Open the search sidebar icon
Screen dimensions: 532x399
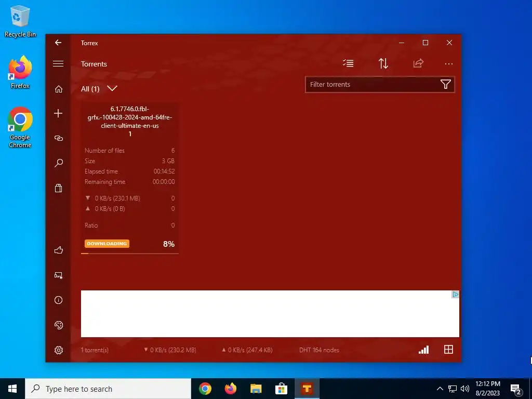click(x=59, y=163)
